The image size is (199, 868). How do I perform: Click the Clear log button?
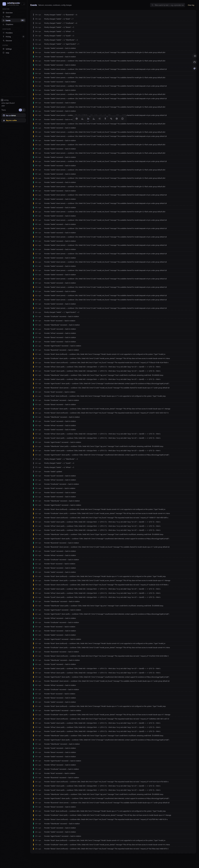[191, 5]
